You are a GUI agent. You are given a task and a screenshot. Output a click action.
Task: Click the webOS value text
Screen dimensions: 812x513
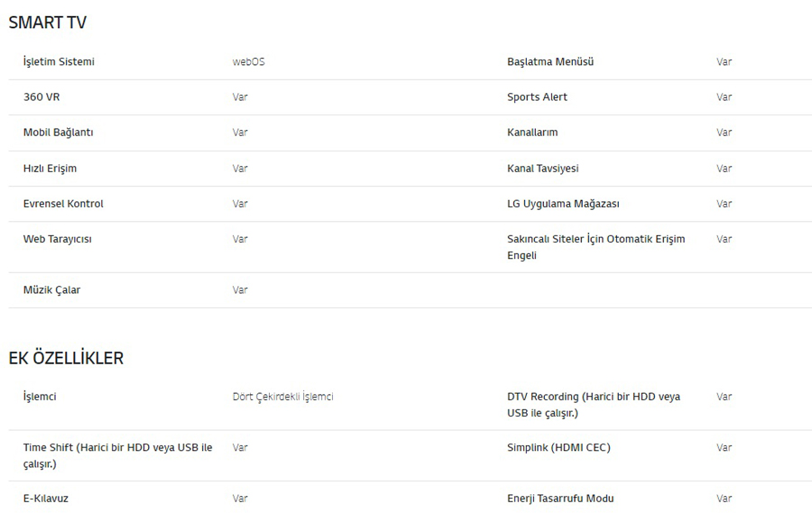pos(249,61)
